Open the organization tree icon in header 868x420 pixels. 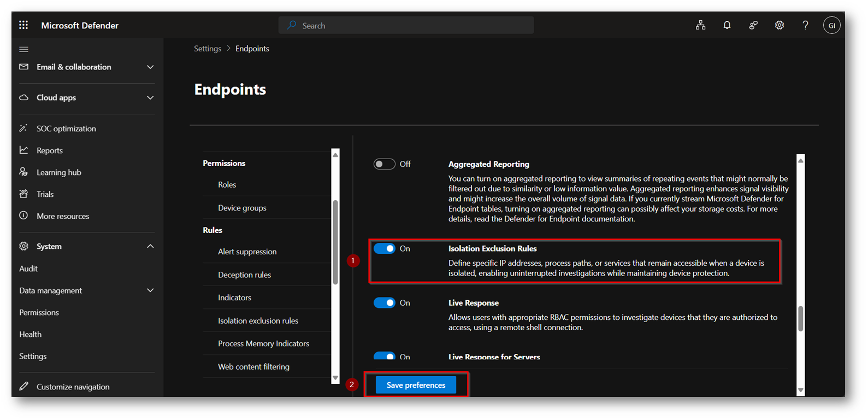click(700, 25)
